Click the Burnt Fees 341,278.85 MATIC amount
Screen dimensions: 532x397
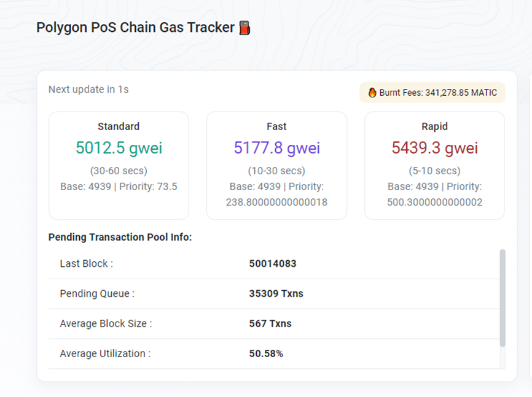438,93
